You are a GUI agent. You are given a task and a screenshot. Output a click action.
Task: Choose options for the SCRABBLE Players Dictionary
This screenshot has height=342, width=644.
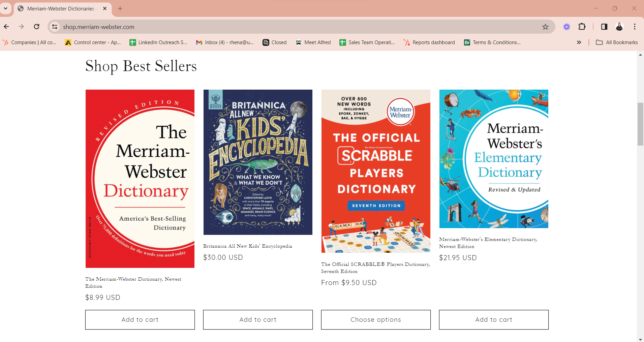click(376, 319)
